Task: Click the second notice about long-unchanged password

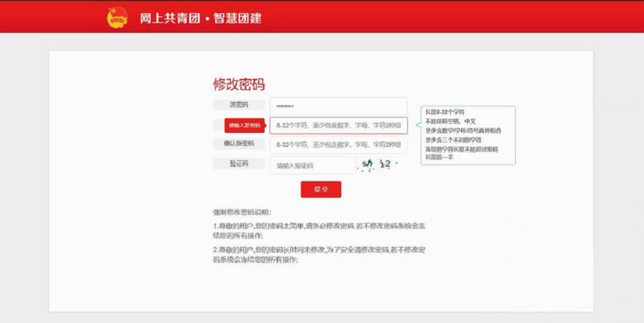Action: (x=319, y=254)
